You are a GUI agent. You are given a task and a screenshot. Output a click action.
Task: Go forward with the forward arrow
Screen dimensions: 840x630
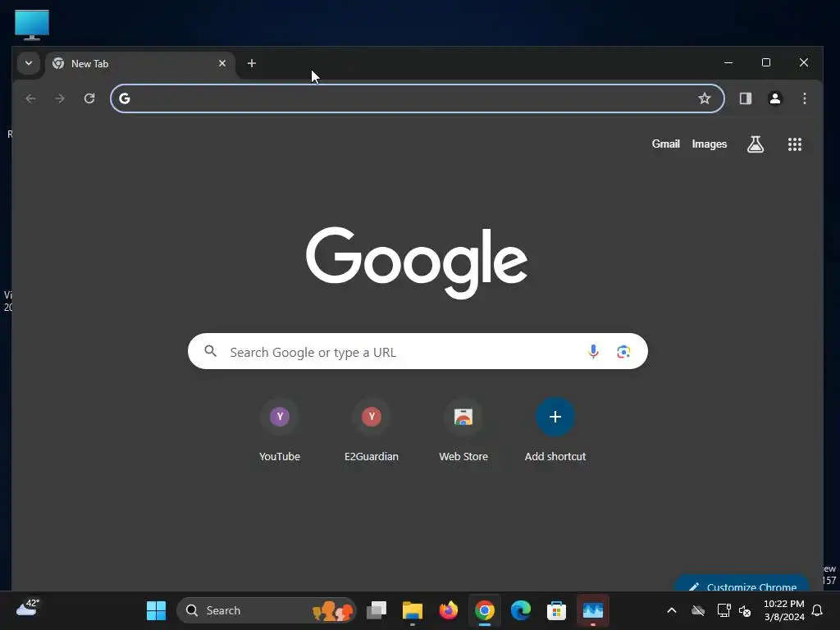click(60, 98)
